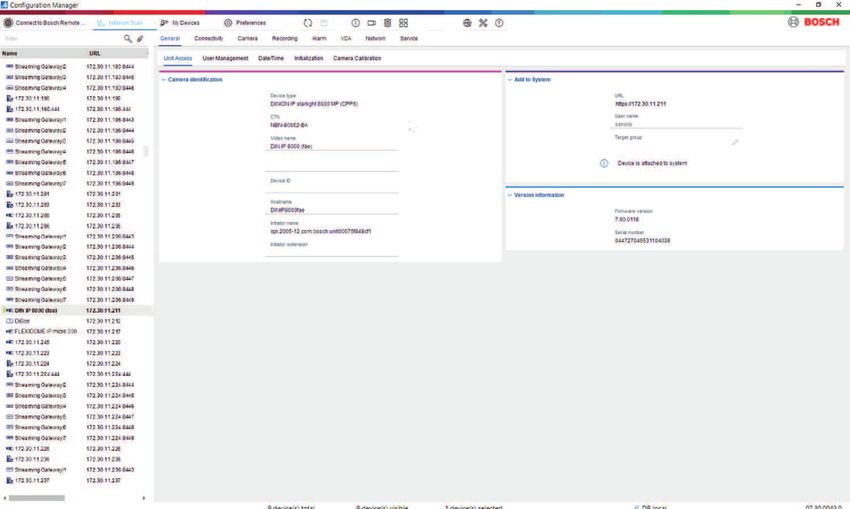Click into the Filter text field

pyautogui.click(x=62, y=38)
